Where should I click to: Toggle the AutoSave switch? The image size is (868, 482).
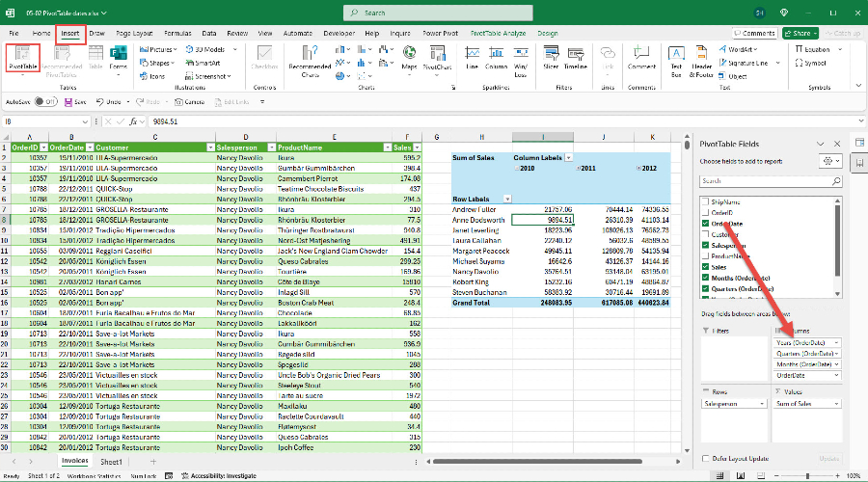[x=44, y=101]
